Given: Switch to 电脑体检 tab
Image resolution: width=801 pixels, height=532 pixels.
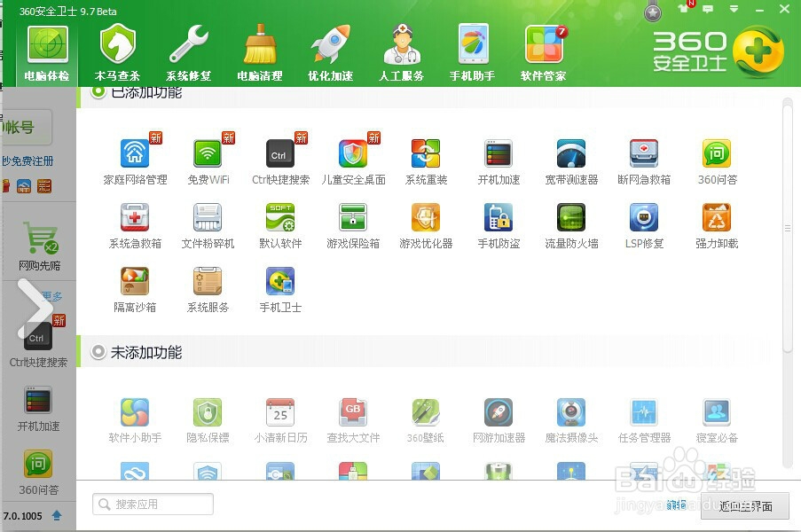Looking at the screenshot, I should tap(47, 53).
